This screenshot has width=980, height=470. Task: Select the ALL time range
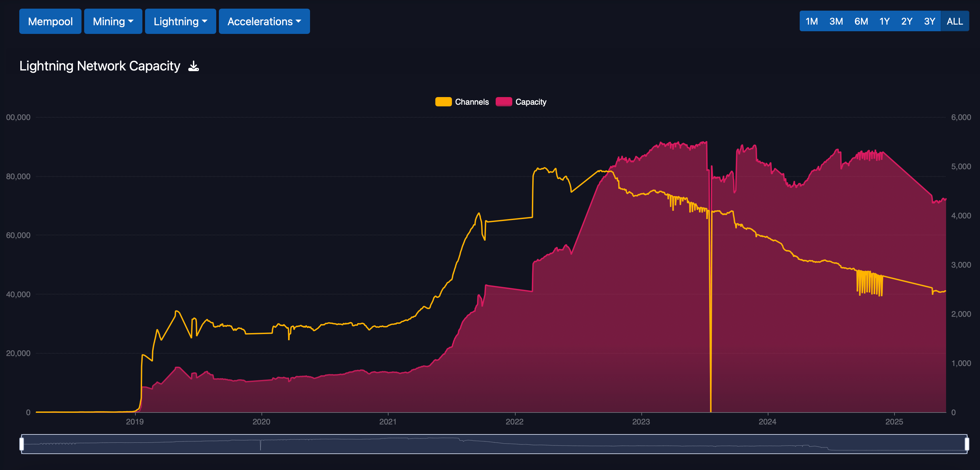(x=954, y=21)
